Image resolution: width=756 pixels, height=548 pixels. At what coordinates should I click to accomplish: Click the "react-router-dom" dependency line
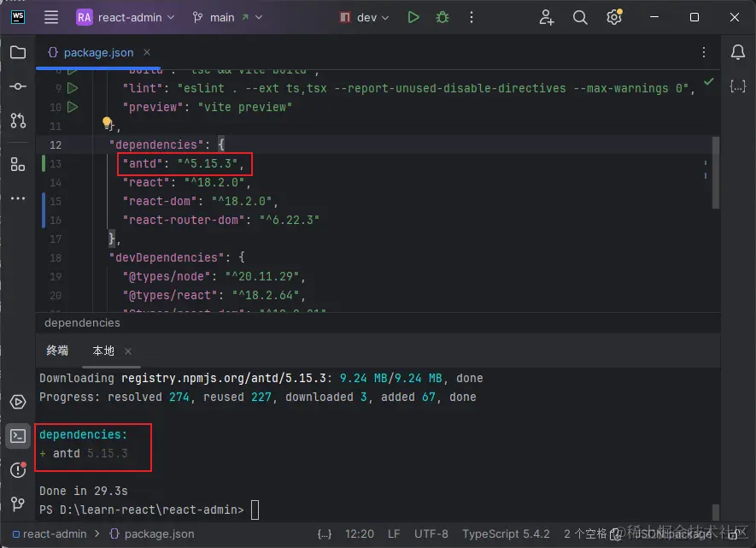[x=221, y=220]
